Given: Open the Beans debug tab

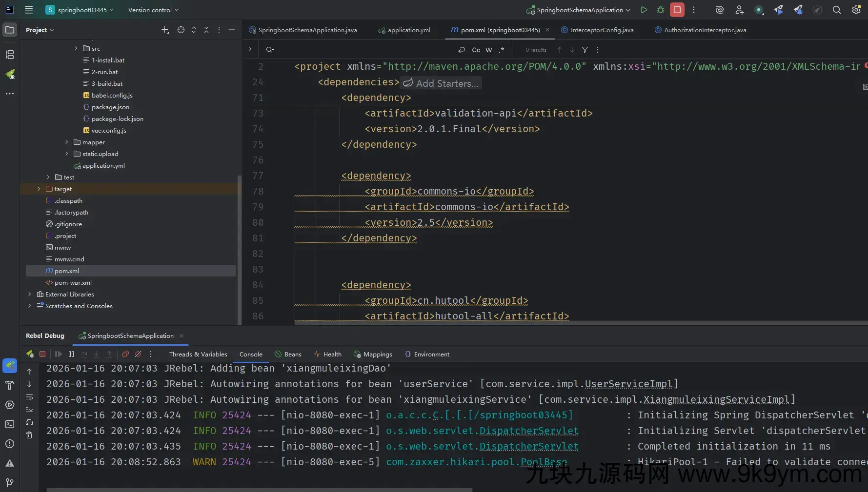Looking at the screenshot, I should point(292,354).
